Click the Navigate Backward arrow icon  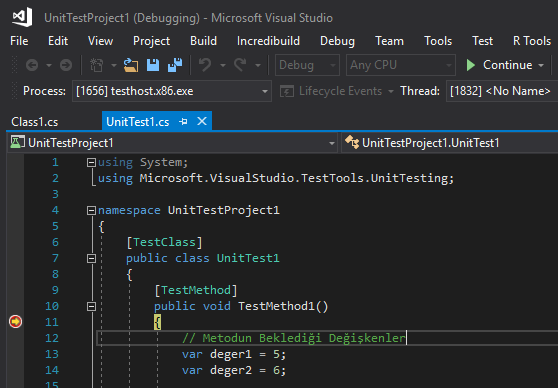pos(32,65)
